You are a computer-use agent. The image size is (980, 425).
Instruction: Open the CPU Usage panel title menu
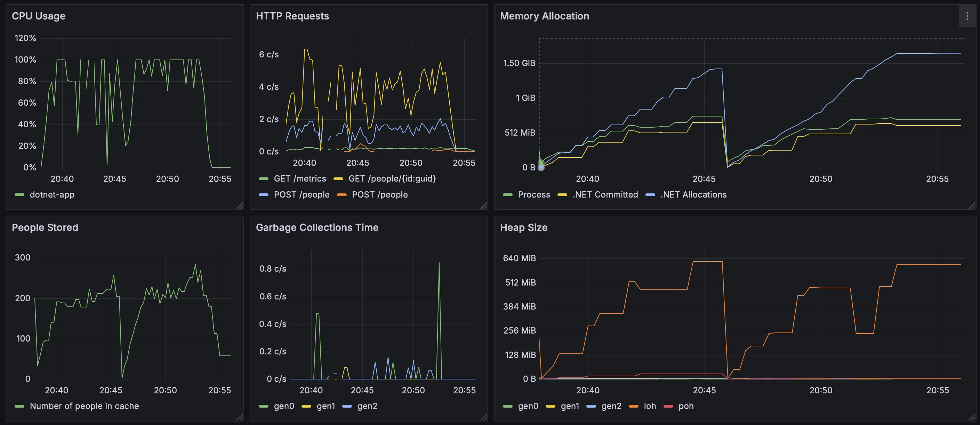point(38,16)
